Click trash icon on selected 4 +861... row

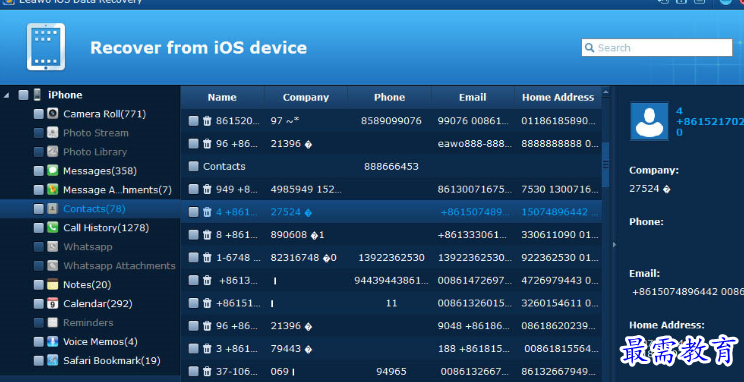207,212
